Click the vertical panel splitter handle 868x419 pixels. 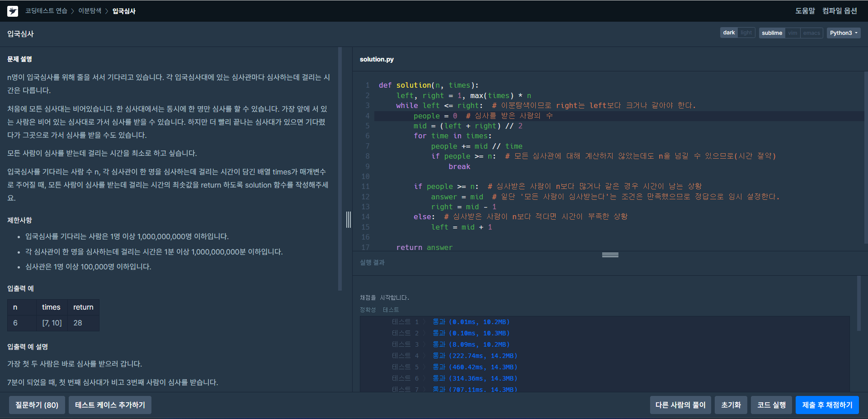tap(349, 219)
